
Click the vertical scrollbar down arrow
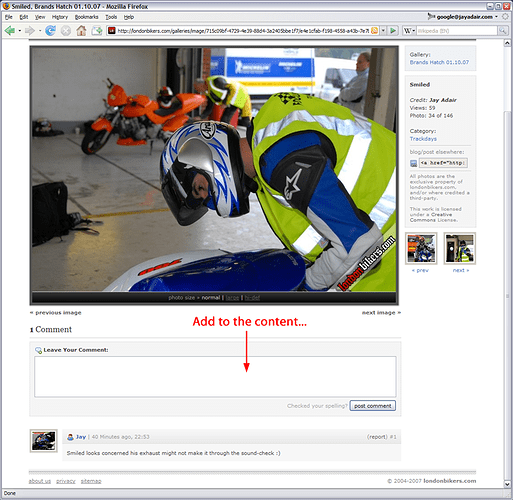(507, 484)
